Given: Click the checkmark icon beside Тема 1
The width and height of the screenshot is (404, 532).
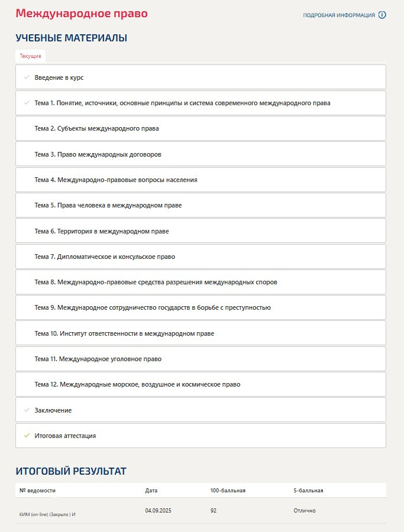Looking at the screenshot, I should [x=27, y=103].
